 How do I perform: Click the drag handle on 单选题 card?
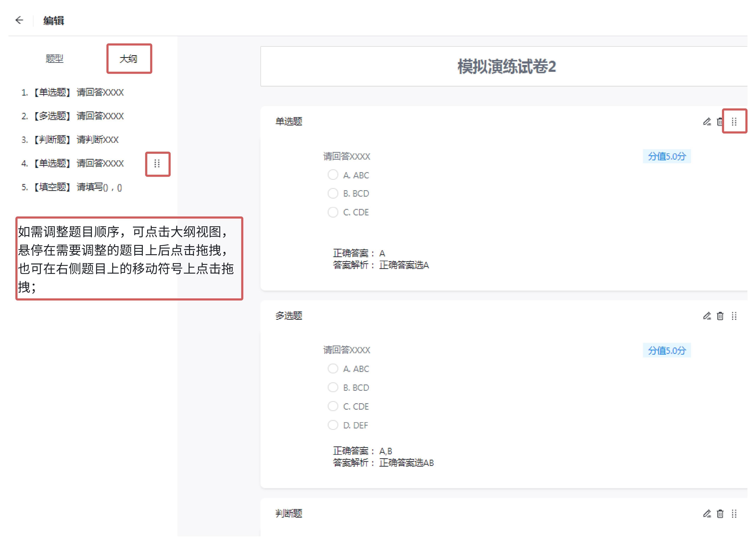[x=734, y=122]
